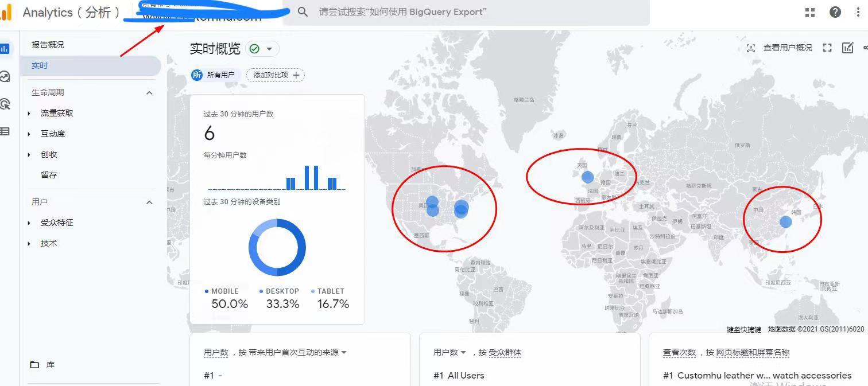Expand the 受众特征 tree item
Screen dimensions: 868x386
click(x=29, y=223)
